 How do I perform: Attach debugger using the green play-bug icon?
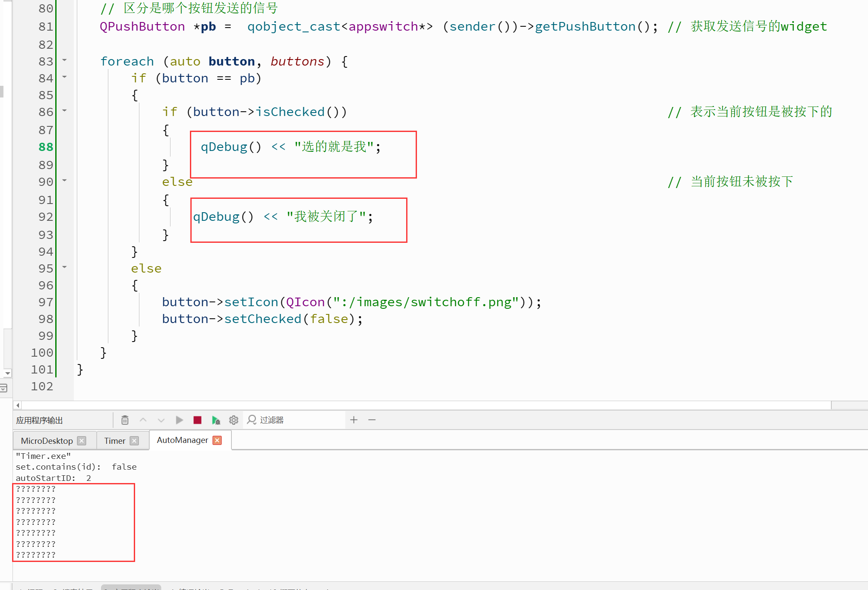point(216,420)
